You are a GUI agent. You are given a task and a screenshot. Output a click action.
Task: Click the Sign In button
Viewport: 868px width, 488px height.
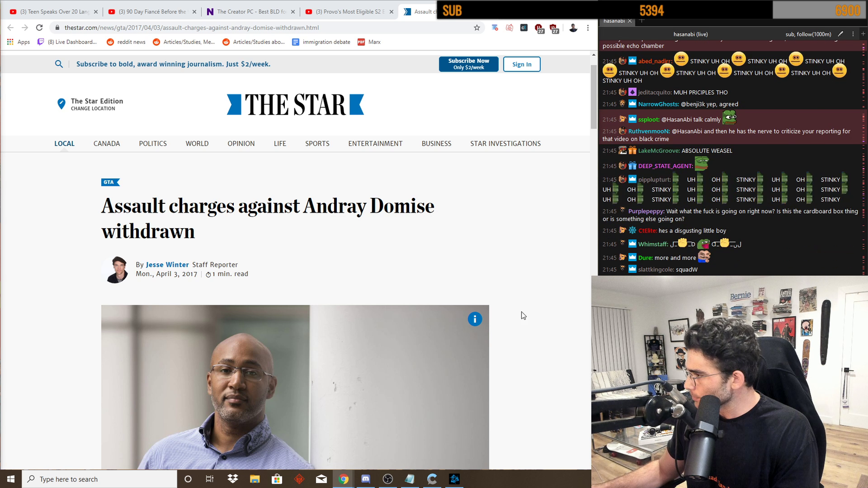[522, 64]
